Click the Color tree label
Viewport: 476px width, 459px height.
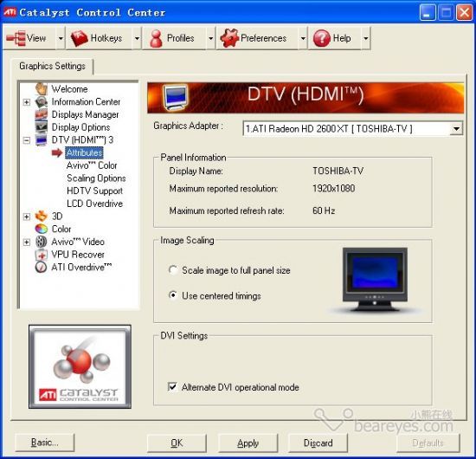point(61,229)
